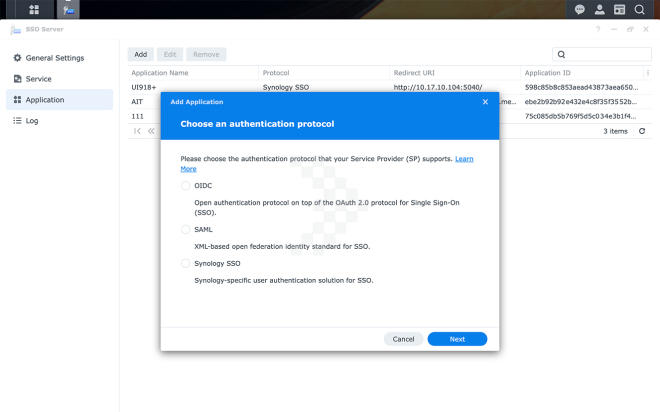Open the notifications chat bubble icon
The image size is (660, 412).
pos(580,10)
